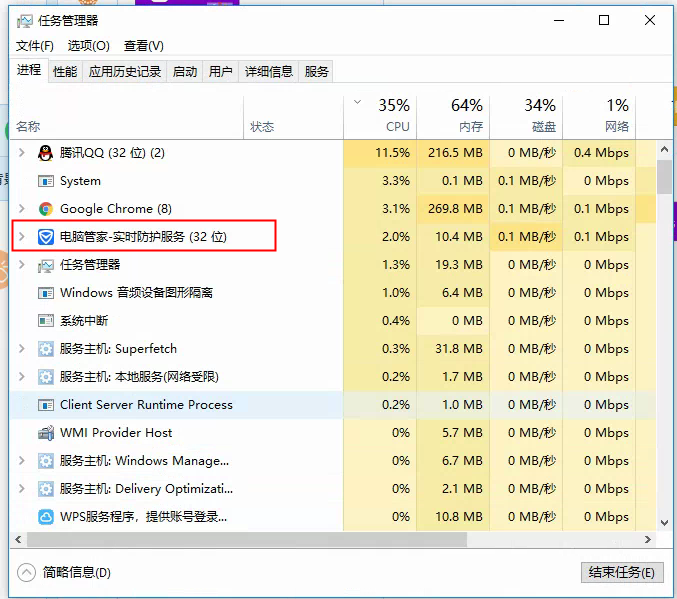Close the Task Manager window

coord(650,20)
